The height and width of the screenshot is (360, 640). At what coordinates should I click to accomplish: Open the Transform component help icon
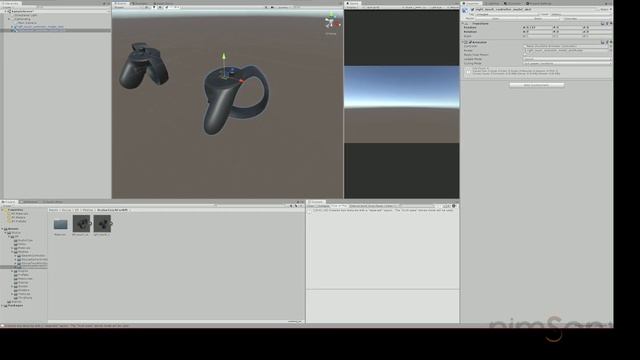pyautogui.click(x=602, y=23)
